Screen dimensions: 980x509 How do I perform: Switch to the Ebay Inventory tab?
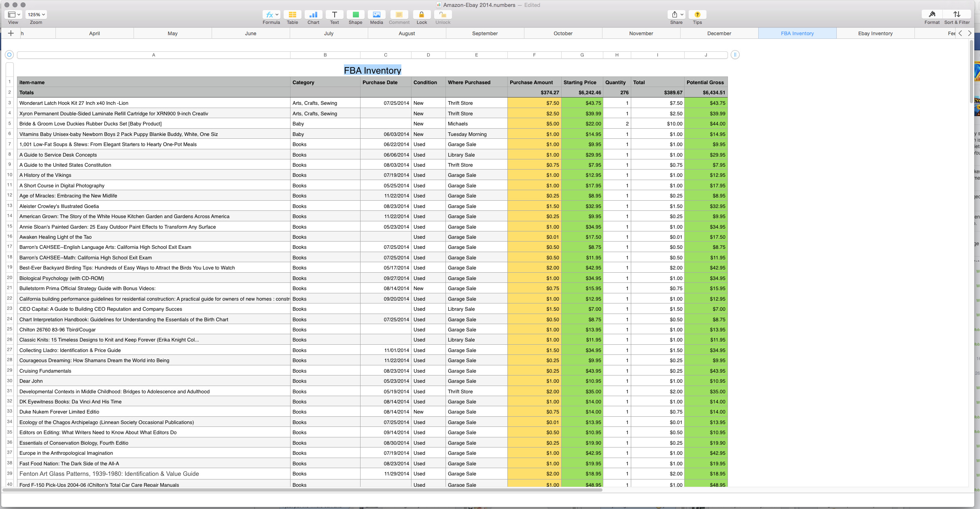click(x=875, y=33)
